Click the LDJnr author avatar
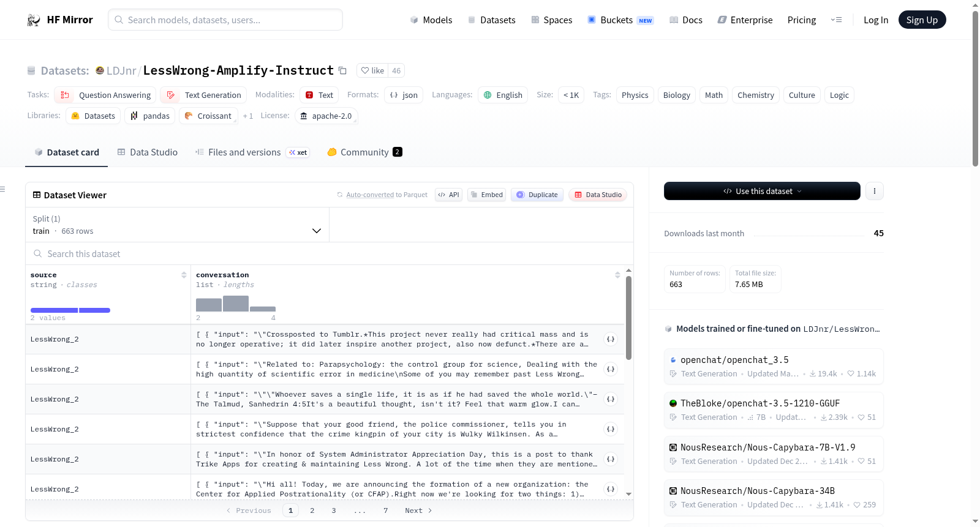The height and width of the screenshot is (527, 980). click(x=100, y=70)
